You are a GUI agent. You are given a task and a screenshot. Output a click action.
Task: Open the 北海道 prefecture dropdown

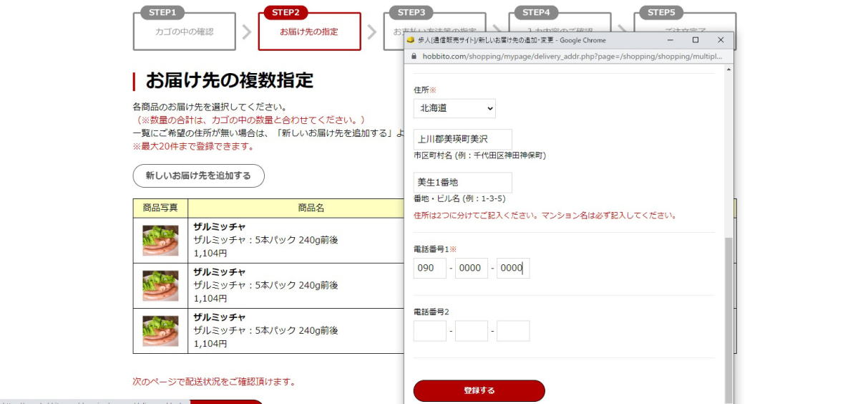point(454,108)
